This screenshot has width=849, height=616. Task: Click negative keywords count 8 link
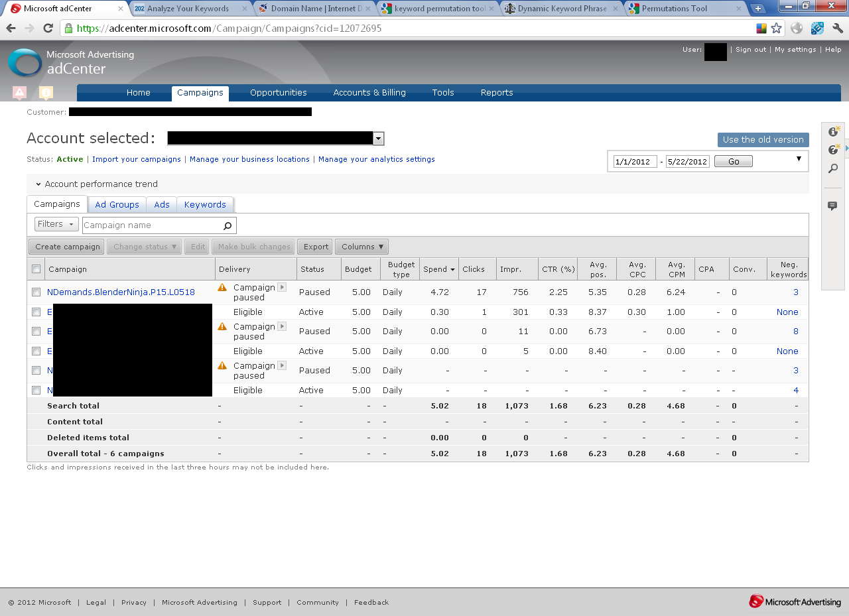click(x=796, y=331)
